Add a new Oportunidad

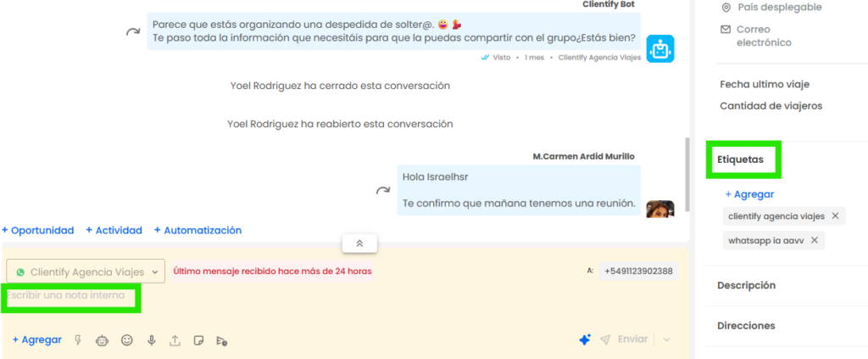click(37, 230)
